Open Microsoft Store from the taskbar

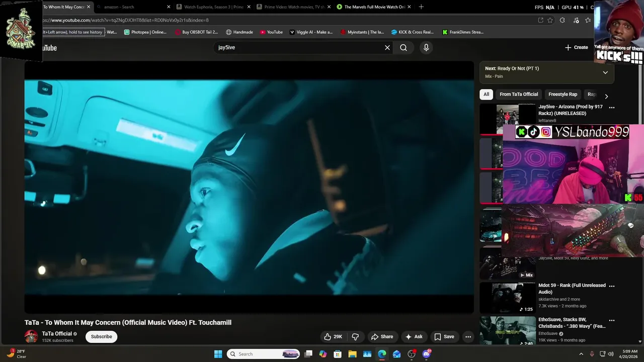338,354
